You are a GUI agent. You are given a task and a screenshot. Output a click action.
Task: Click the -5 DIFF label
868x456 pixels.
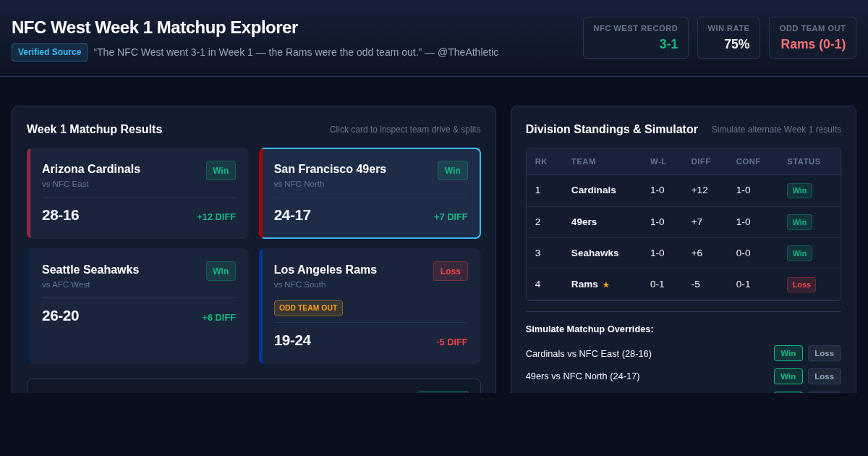[x=452, y=342]
